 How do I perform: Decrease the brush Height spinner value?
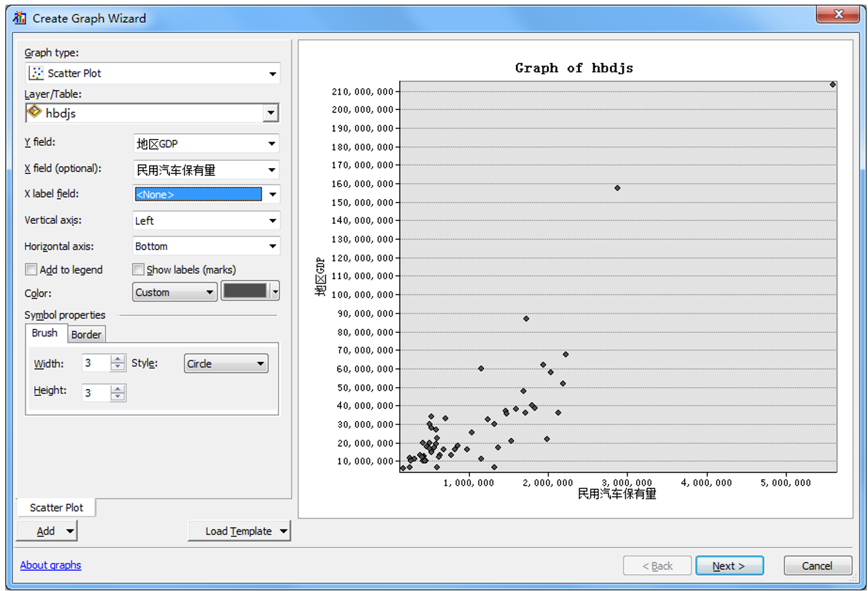point(118,397)
